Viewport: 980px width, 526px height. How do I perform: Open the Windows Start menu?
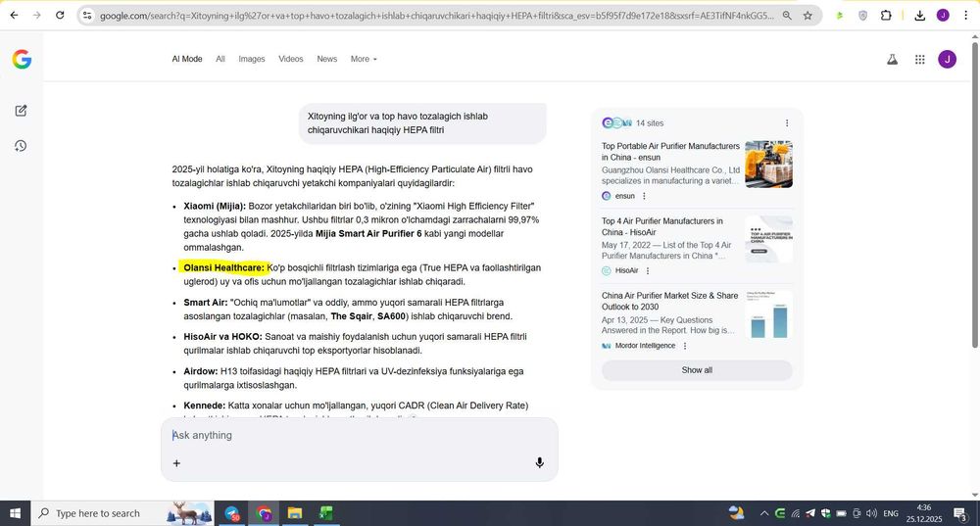pyautogui.click(x=15, y=513)
